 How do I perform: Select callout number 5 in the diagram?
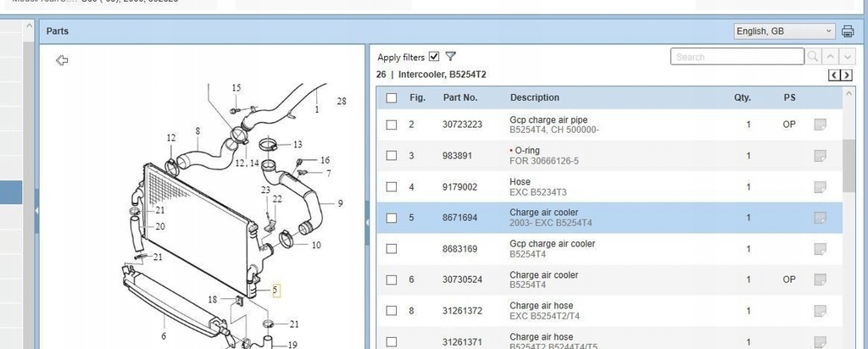click(x=275, y=290)
